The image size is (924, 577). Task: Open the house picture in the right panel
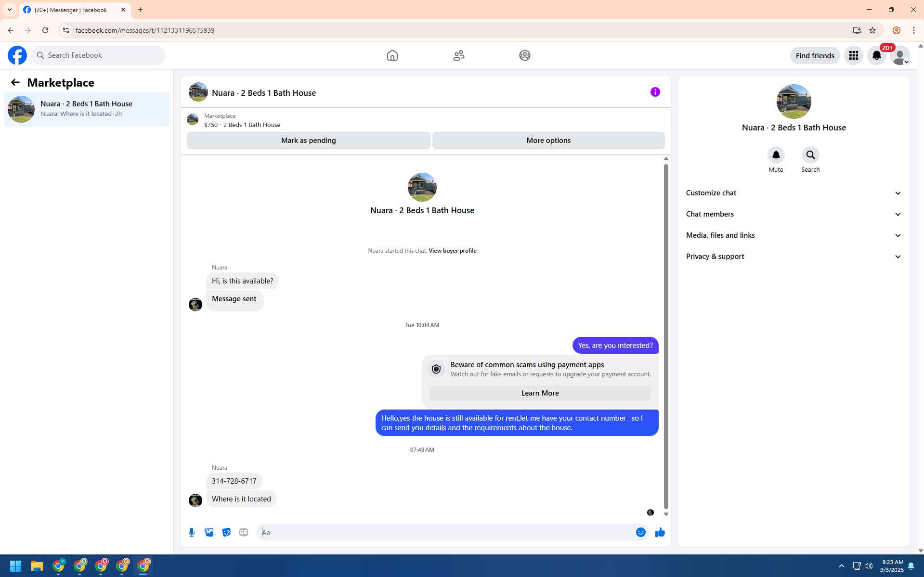coord(794,102)
